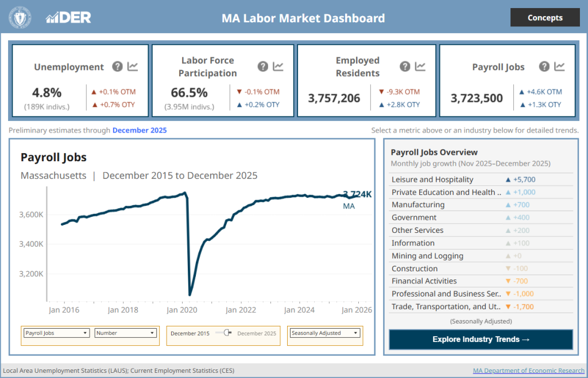588x378 pixels.
Task: Click the Payroll Jobs help question icon
Action: point(544,67)
